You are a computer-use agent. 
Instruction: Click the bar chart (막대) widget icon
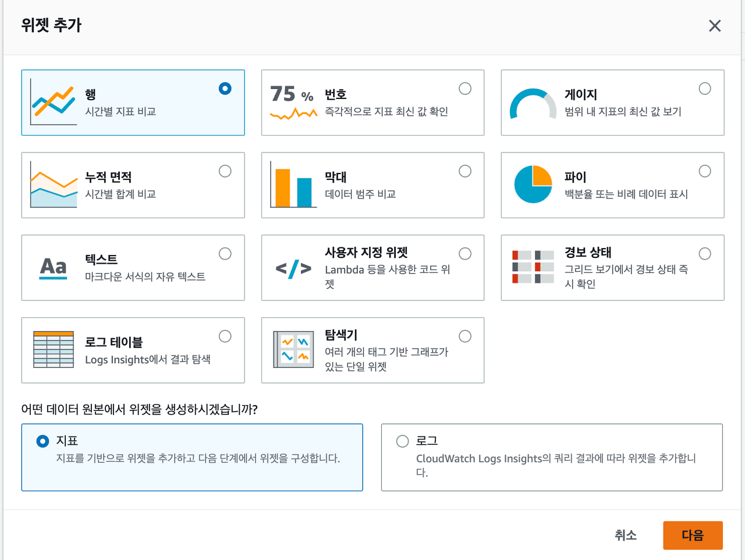pos(293,186)
